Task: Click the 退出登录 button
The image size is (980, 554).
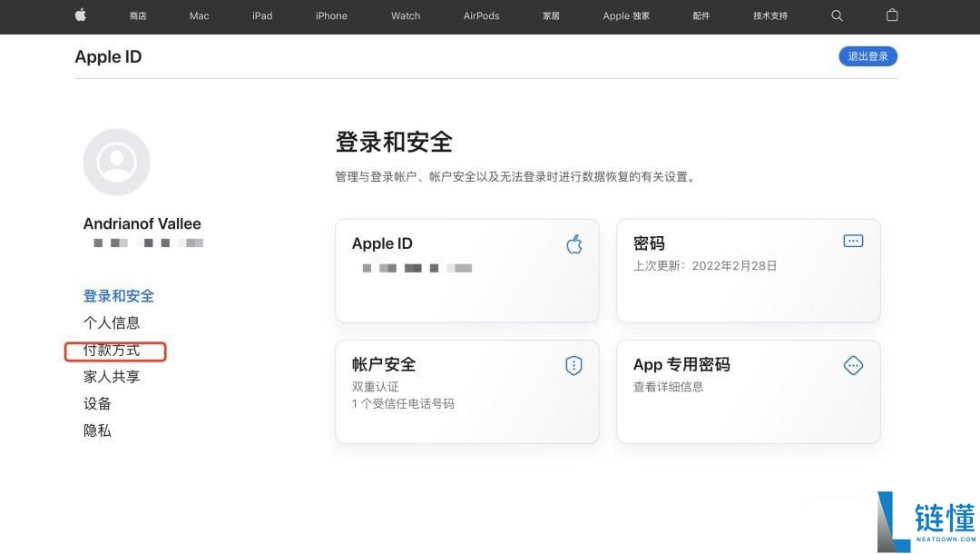Action: click(x=867, y=55)
